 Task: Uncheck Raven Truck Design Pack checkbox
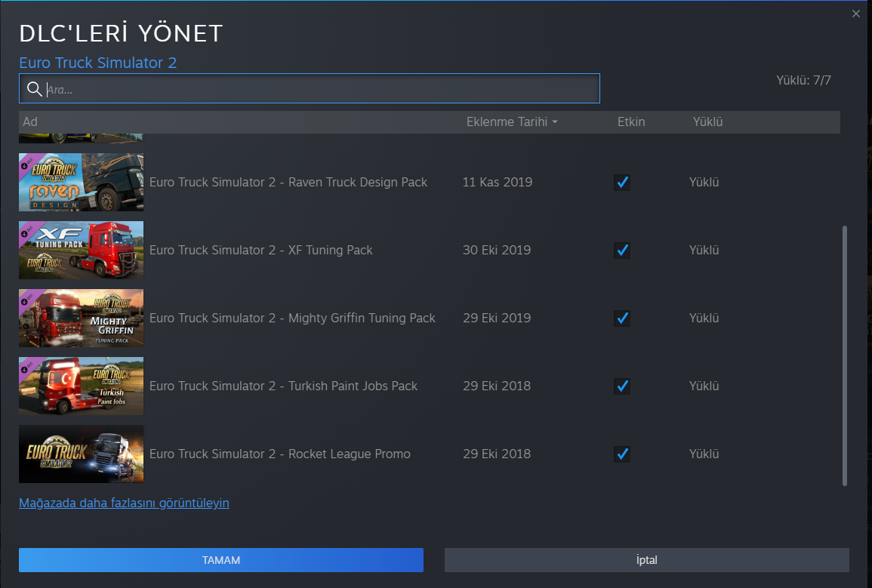coord(622,183)
